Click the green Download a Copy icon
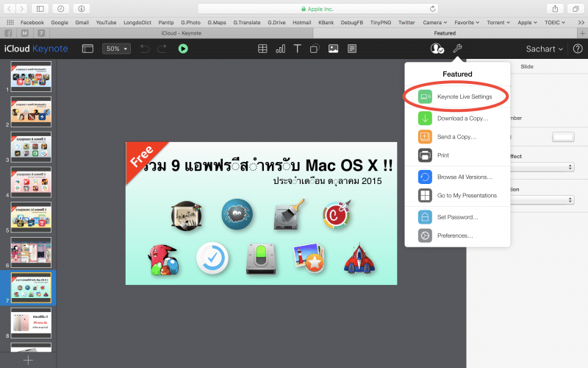 (425, 118)
